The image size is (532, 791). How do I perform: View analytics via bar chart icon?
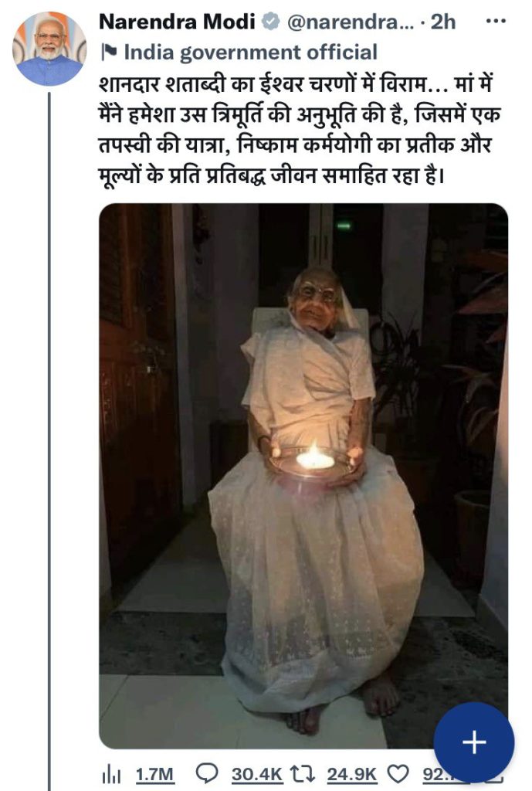(110, 773)
